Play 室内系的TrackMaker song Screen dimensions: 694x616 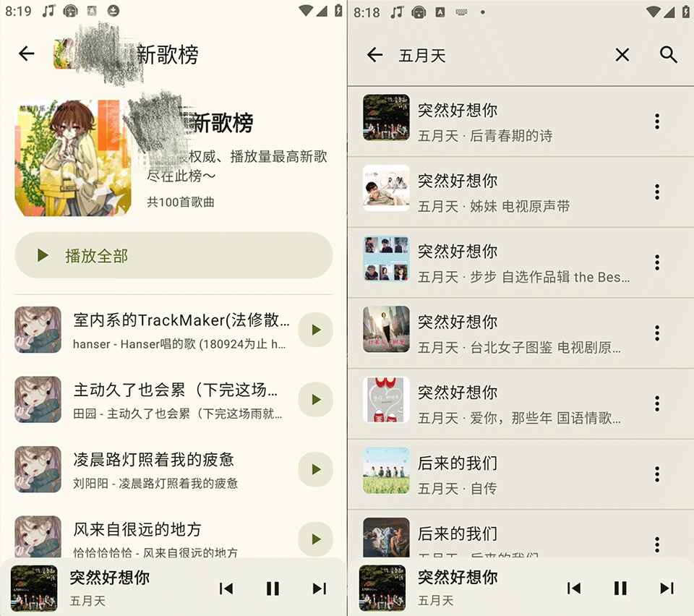(x=316, y=330)
